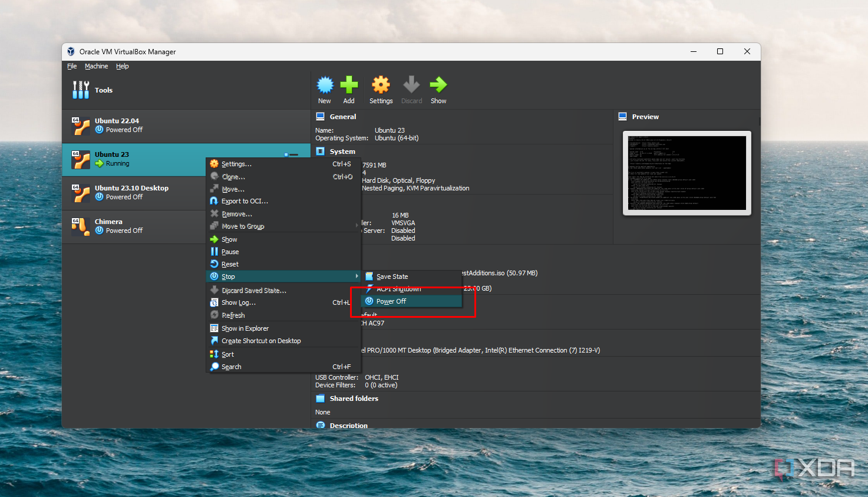Open the Ubuntu 23 machine tools menu button
This screenshot has width=868, height=497.
point(291,154)
